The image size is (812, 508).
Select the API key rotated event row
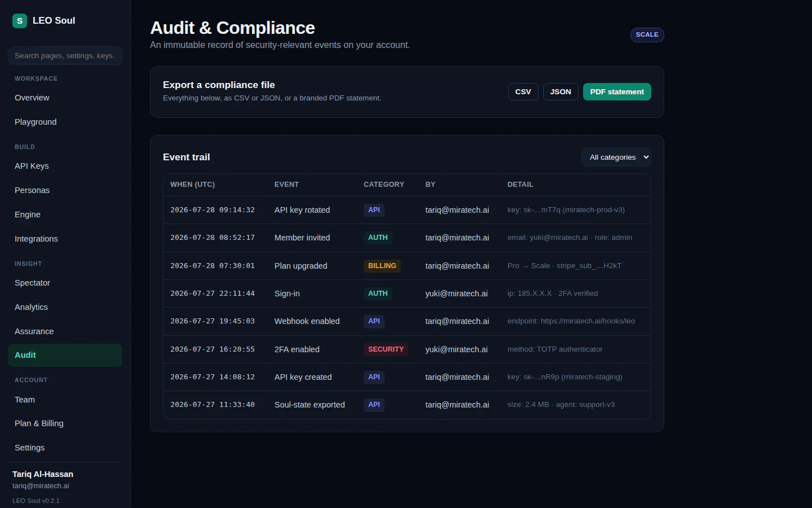tap(407, 210)
